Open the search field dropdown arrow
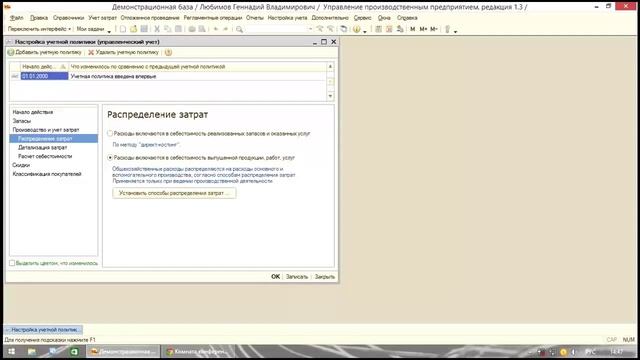640x360 pixels. point(310,29)
